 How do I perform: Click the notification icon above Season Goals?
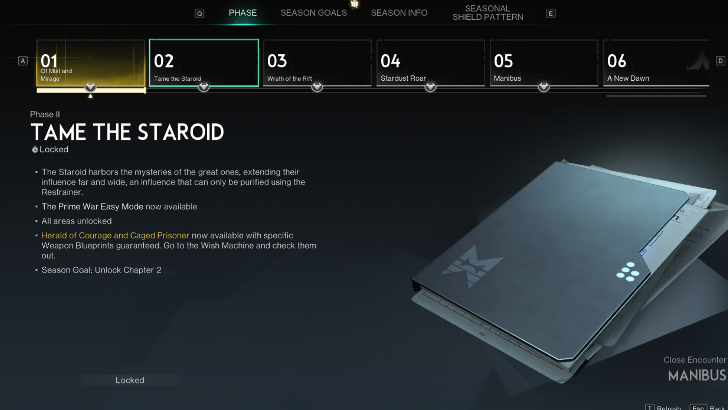(355, 4)
